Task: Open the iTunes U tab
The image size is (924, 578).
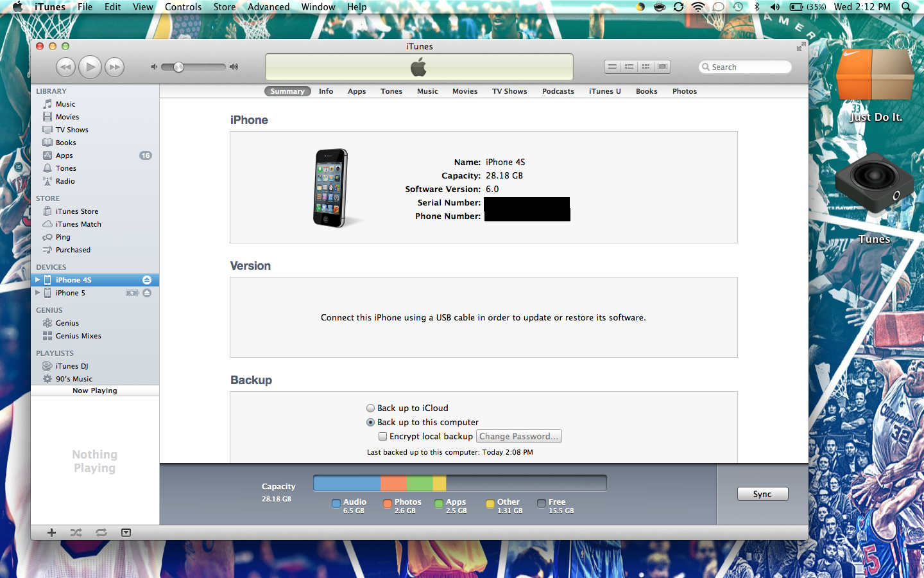Action: pyautogui.click(x=604, y=91)
